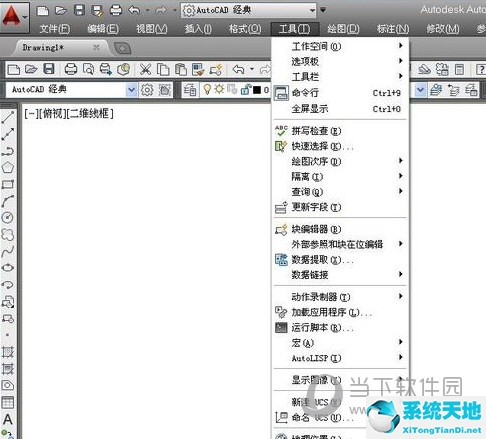Open the AutoCAD 经典 workspace dropdown in title bar
The image size is (486, 439).
point(248,10)
